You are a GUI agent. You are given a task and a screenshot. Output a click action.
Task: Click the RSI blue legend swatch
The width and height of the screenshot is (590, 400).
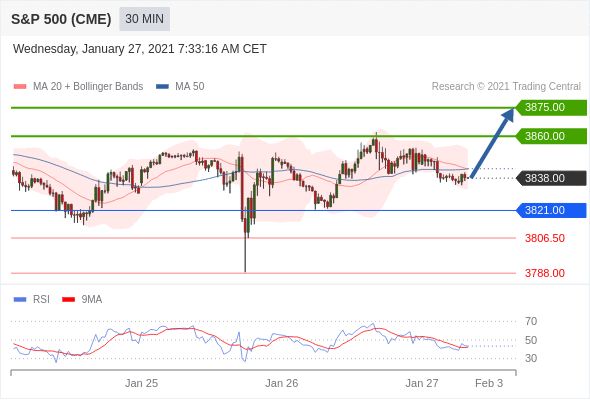tap(20, 300)
